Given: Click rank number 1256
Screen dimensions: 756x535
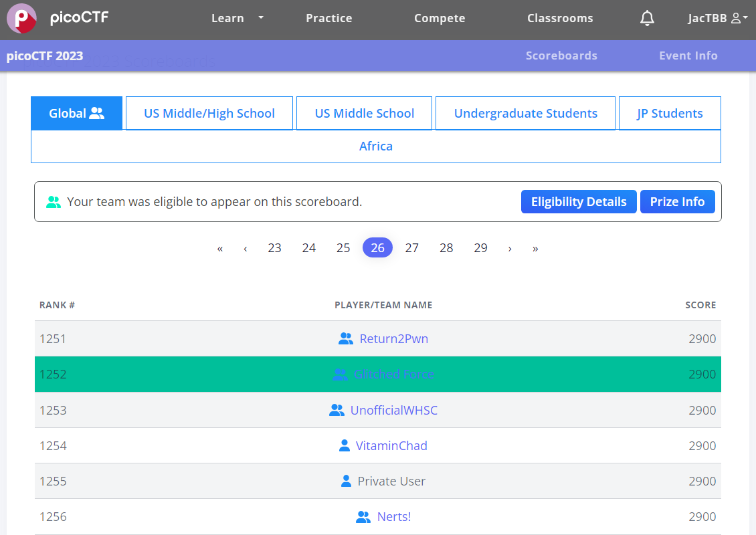Looking at the screenshot, I should [x=53, y=517].
